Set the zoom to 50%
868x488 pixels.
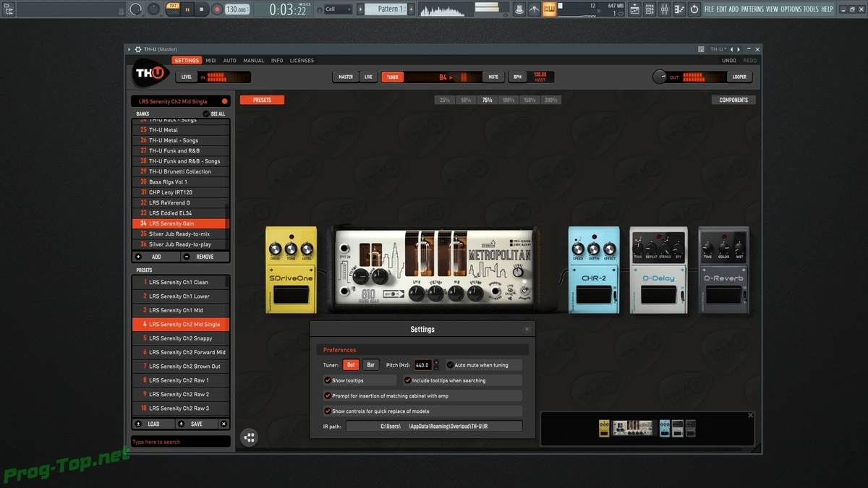click(x=466, y=100)
